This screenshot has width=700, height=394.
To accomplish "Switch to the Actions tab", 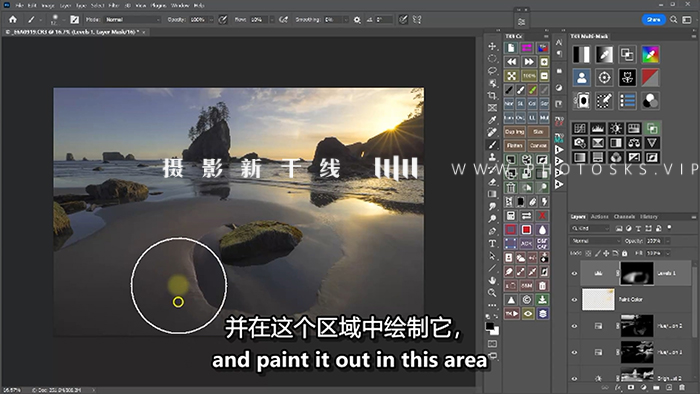I will click(599, 217).
